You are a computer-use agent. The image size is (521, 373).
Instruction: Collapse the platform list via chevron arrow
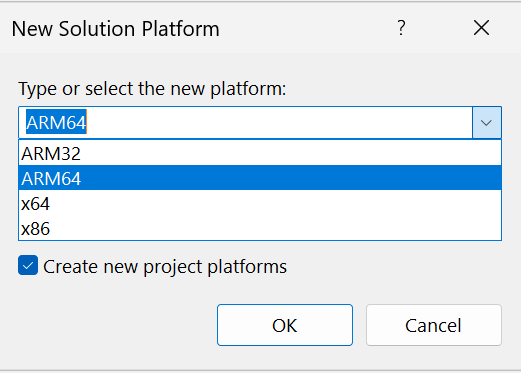[486, 123]
